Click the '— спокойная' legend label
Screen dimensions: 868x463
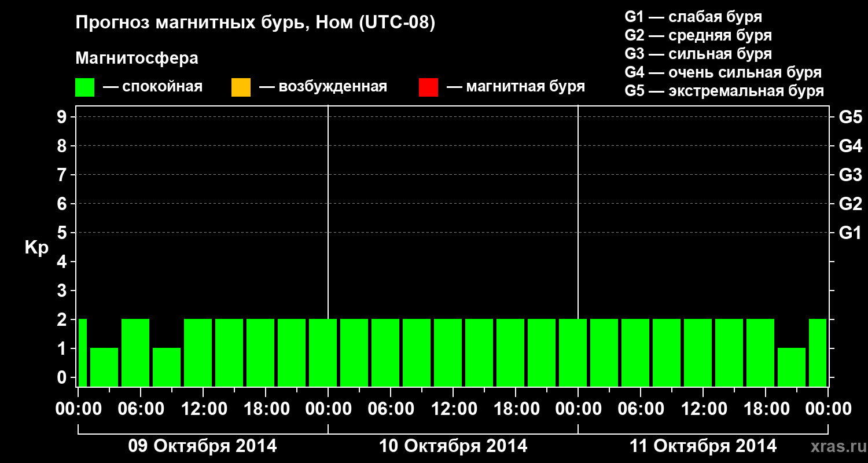153,87
